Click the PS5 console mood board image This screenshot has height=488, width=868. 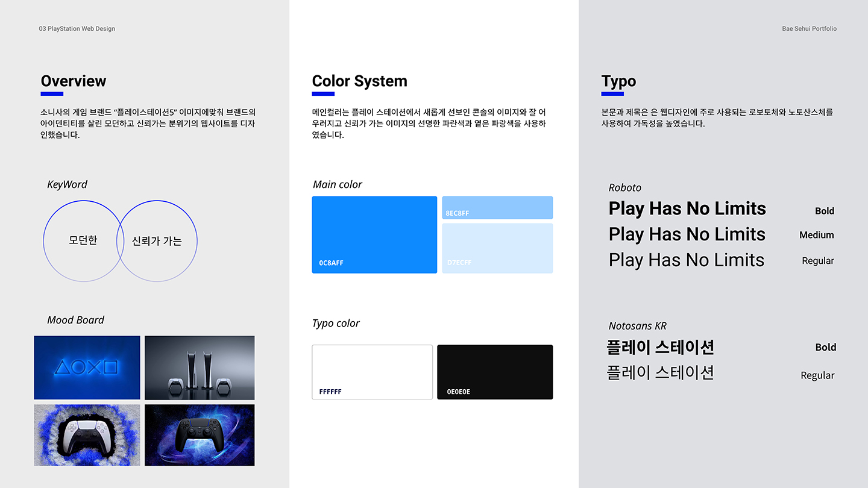(x=200, y=368)
